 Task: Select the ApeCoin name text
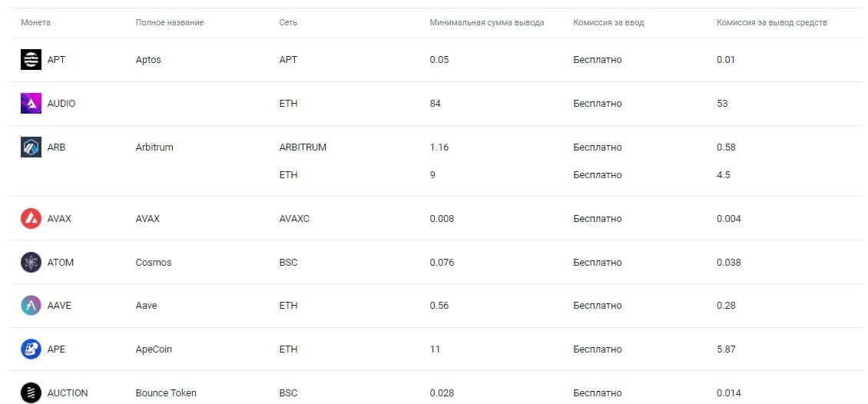154,349
